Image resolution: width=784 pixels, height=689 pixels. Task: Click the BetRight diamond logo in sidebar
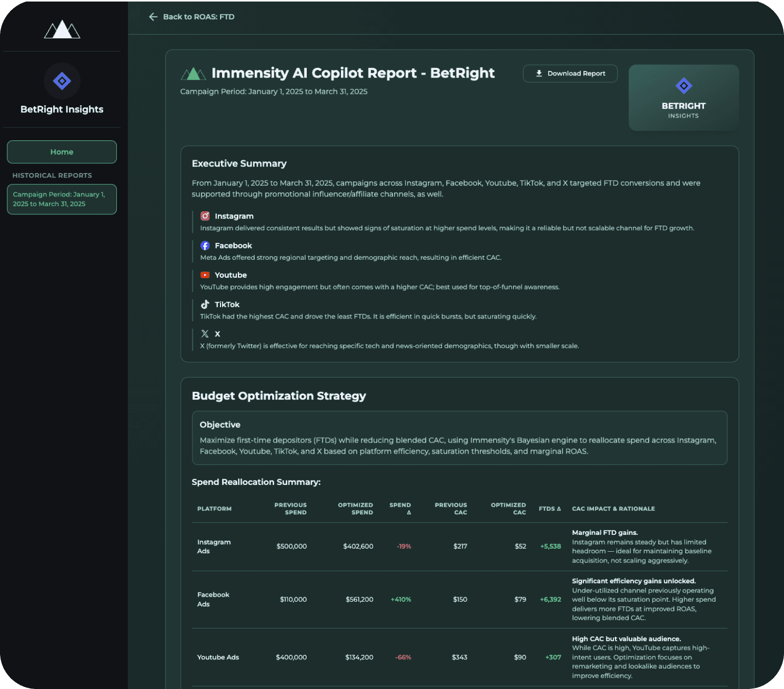pyautogui.click(x=62, y=81)
